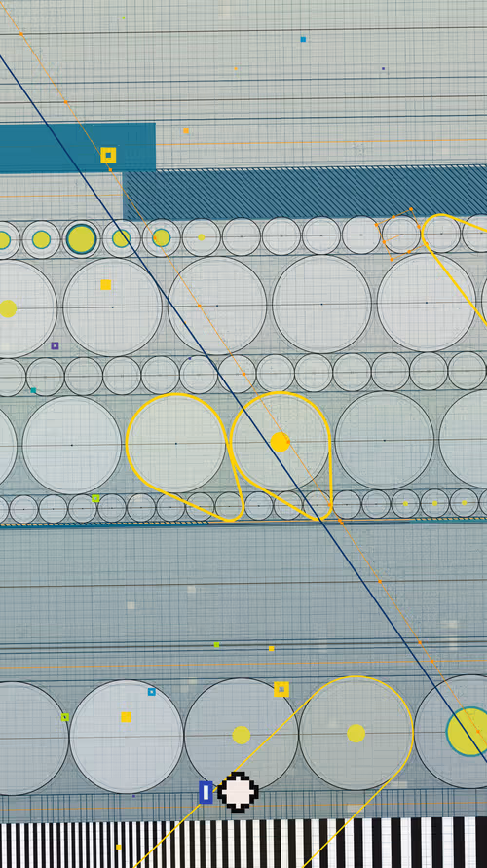Click the solid yellow square in upper large circle
The image size is (487, 868).
(x=106, y=284)
